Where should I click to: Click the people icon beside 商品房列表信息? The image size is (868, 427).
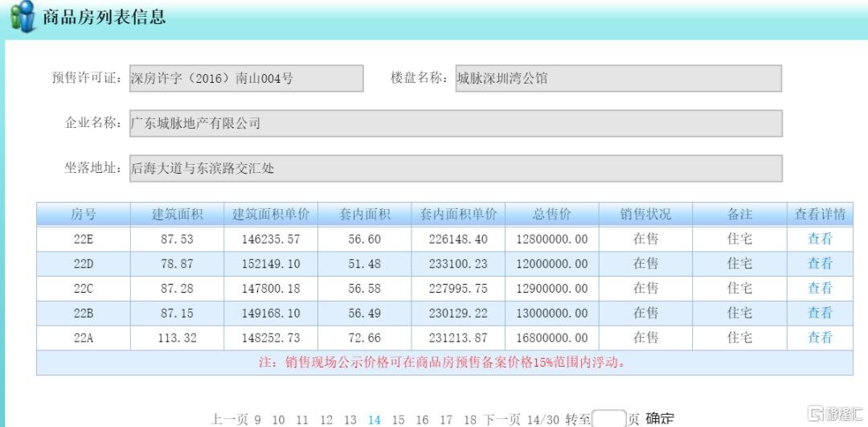click(23, 17)
